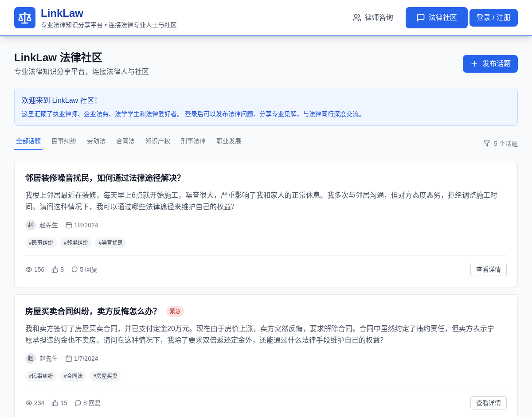Click 查看详情 on the 邻居装修噪音 post
Viewport: 532px width, 417px height.
(x=488, y=269)
